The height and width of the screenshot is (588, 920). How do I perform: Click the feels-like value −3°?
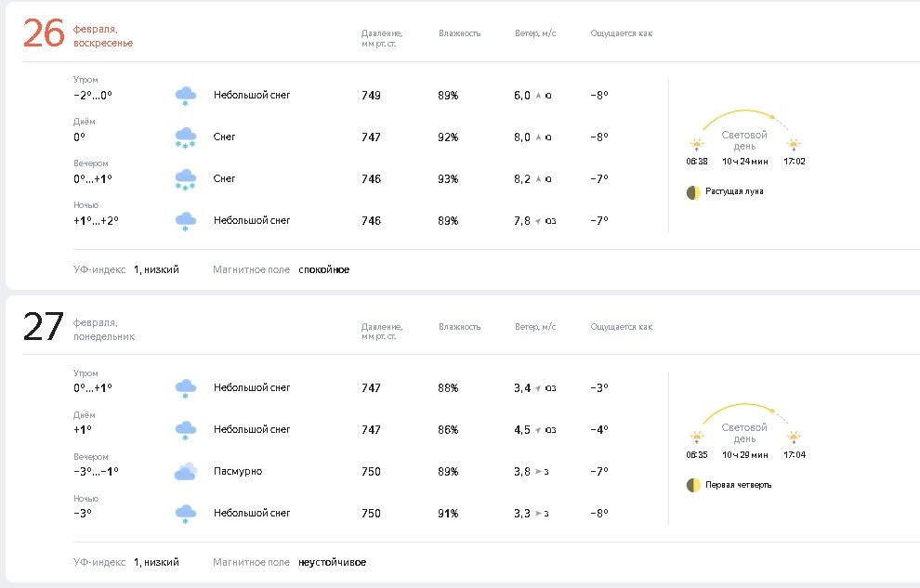[599, 388]
